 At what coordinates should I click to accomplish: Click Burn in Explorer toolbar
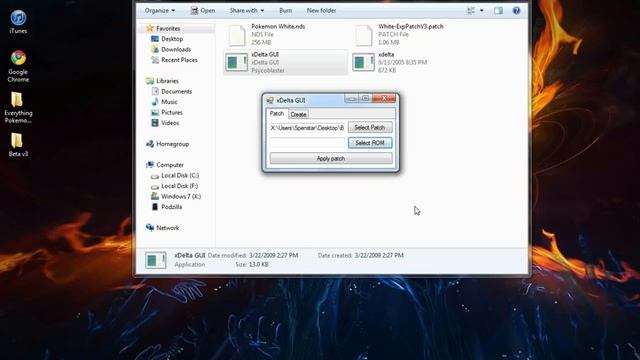coord(286,11)
